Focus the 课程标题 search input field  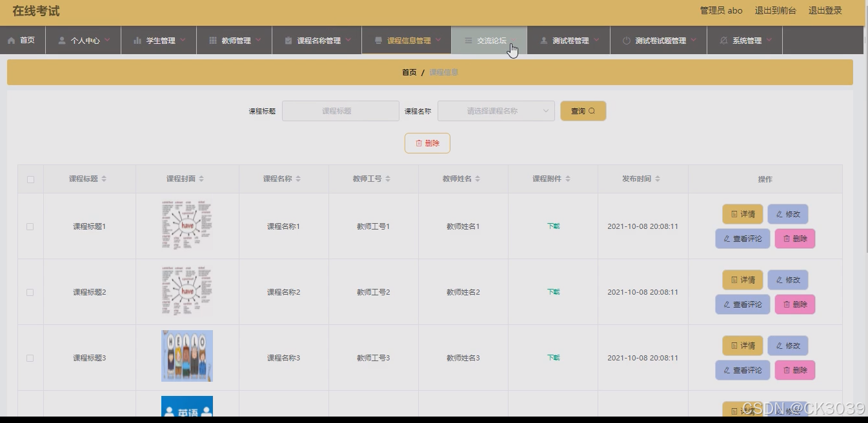(341, 111)
